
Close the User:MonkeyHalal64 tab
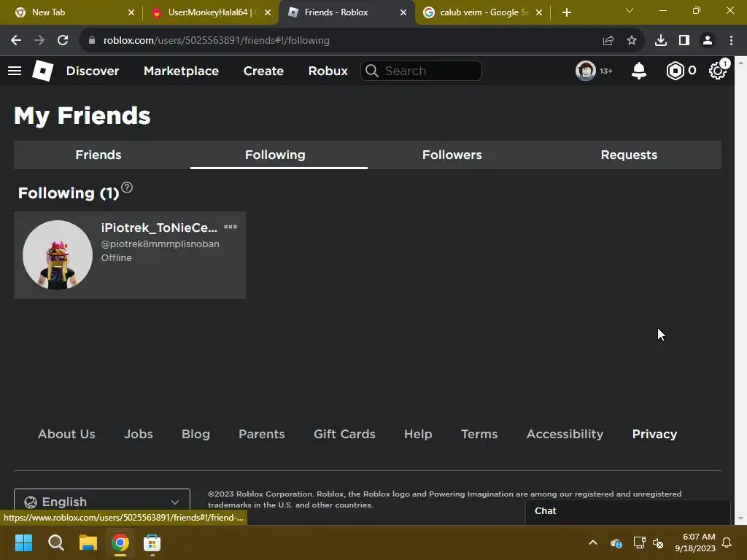pos(268,12)
